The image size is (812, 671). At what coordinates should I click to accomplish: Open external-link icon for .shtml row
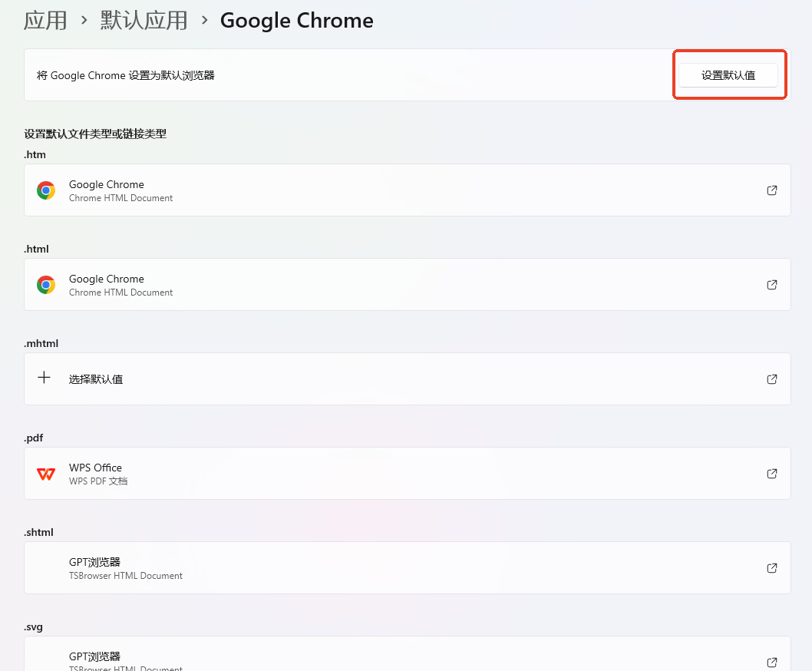(x=771, y=568)
